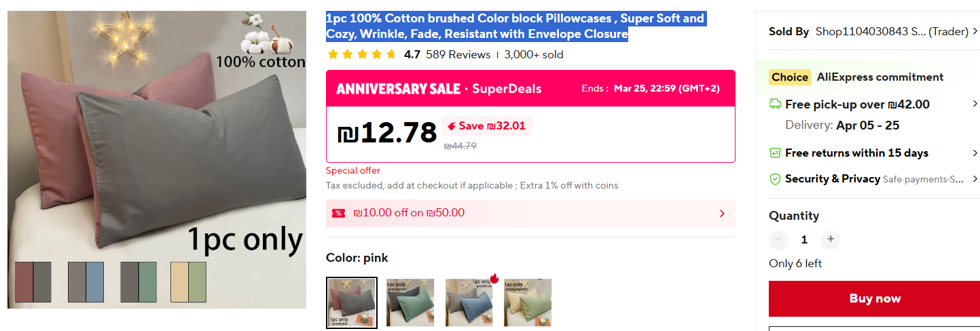Click the main pillowcase product image
This screenshot has width=980, height=331.
click(x=157, y=149)
